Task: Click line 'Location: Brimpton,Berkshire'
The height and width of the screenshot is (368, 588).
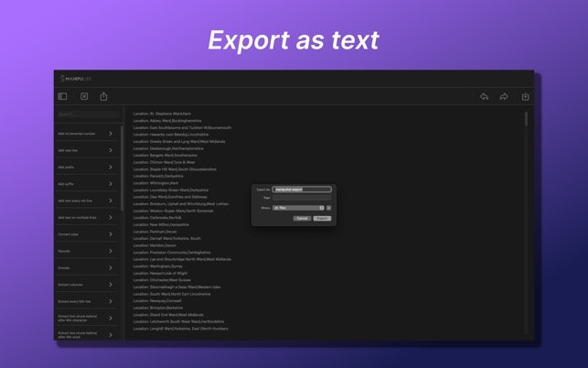Action: click(x=158, y=308)
